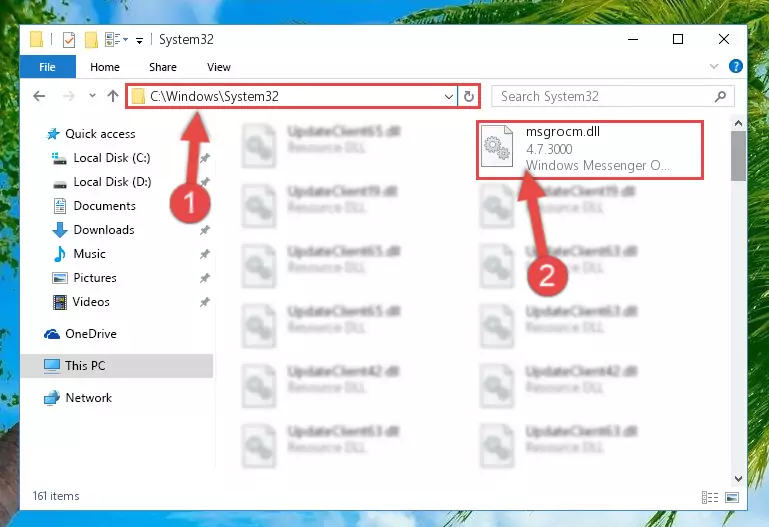
Task: Click the pin icon beside Downloads
Action: [205, 230]
